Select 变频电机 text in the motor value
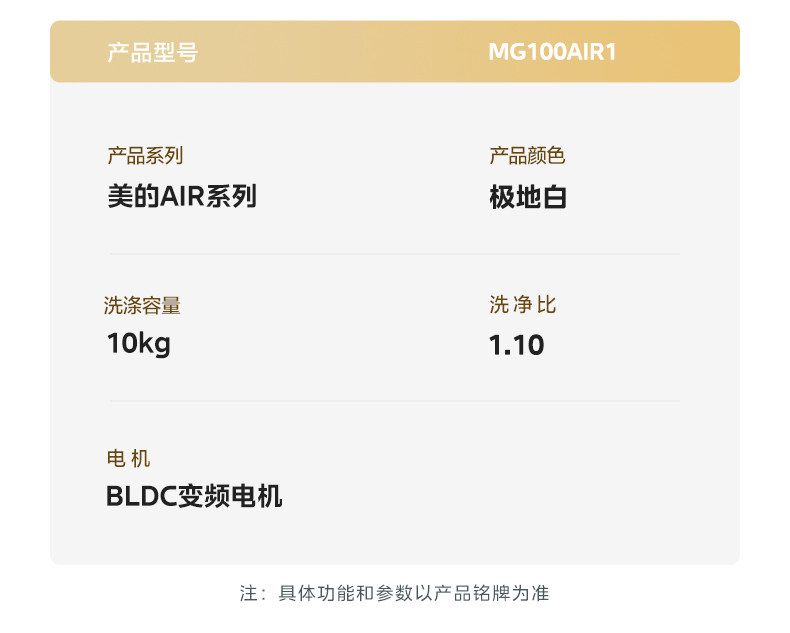This screenshot has width=790, height=633. (x=230, y=496)
